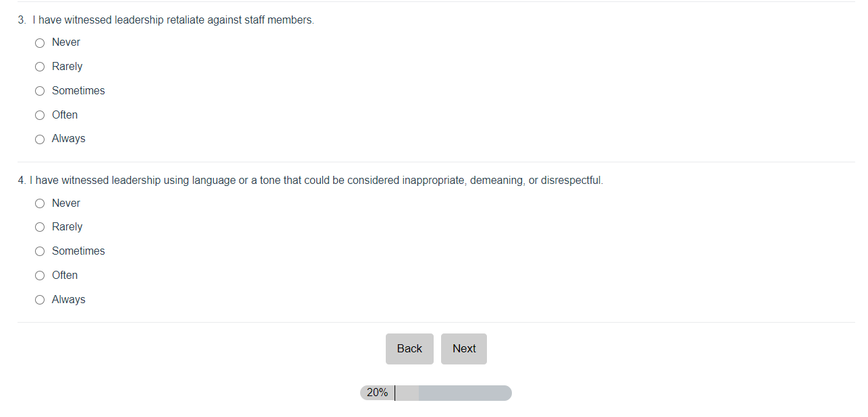Choose 'Rarely' for question 3

pyautogui.click(x=40, y=67)
